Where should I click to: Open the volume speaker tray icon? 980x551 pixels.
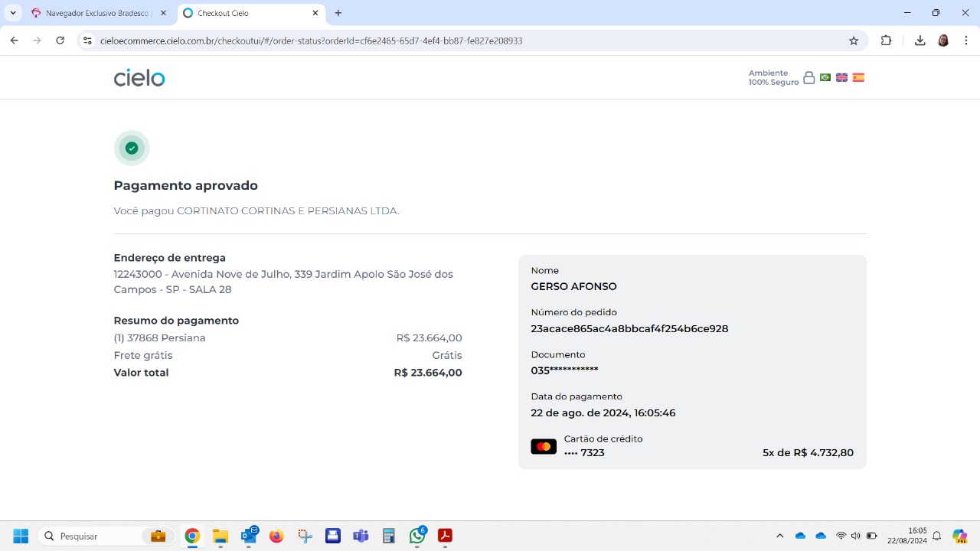point(856,536)
